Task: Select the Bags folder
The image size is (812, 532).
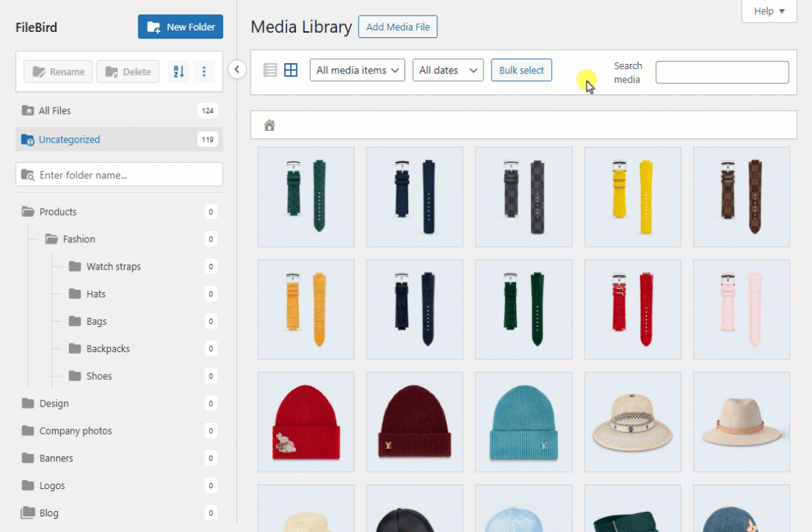Action: coord(143,322)
